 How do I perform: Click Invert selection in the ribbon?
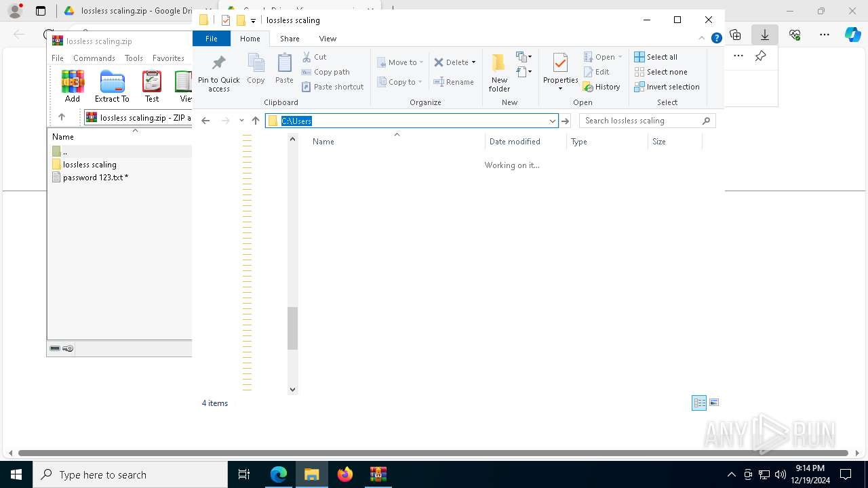(x=667, y=87)
